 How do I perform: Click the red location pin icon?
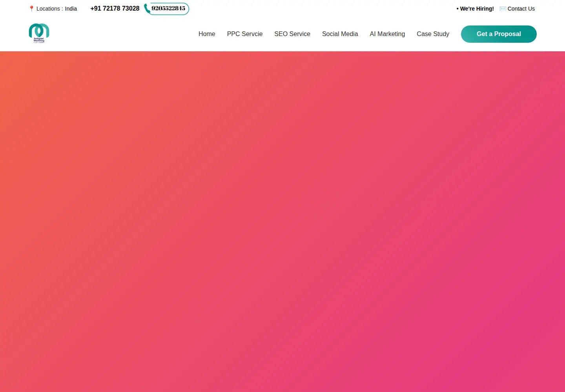click(x=31, y=9)
